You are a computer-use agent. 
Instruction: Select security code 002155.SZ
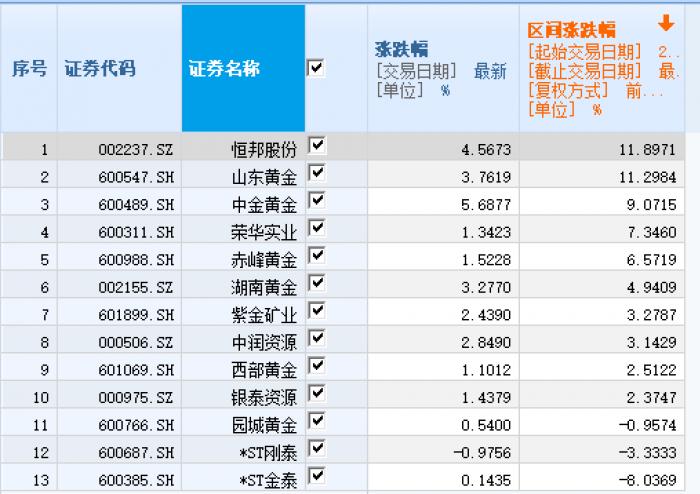(136, 287)
